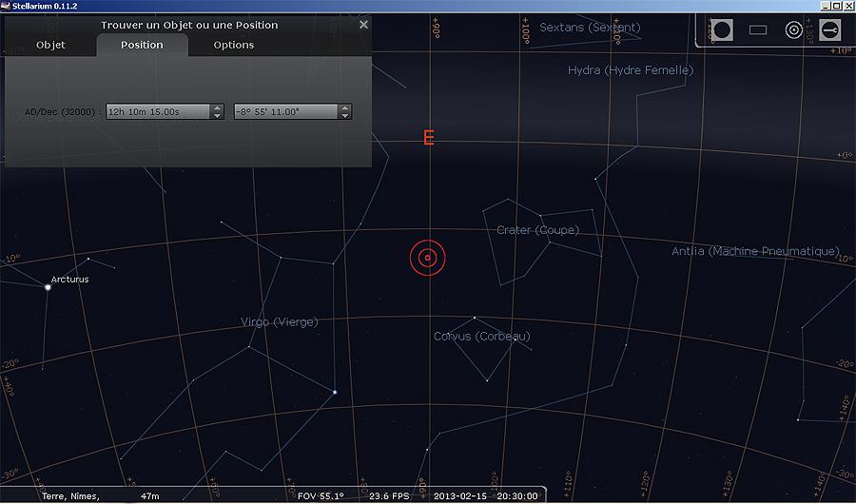Image resolution: width=856 pixels, height=504 pixels.
Task: Toggle the rectangular sensor frame icon
Action: pyautogui.click(x=758, y=30)
